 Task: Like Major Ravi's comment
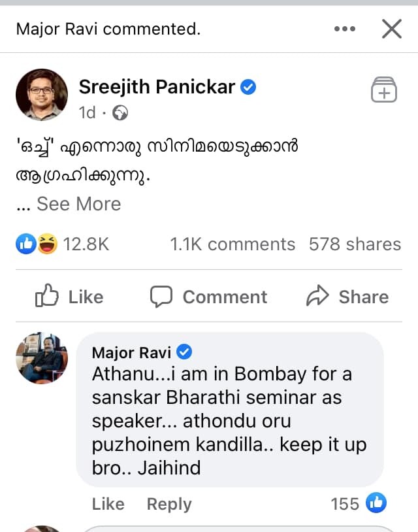click(108, 504)
